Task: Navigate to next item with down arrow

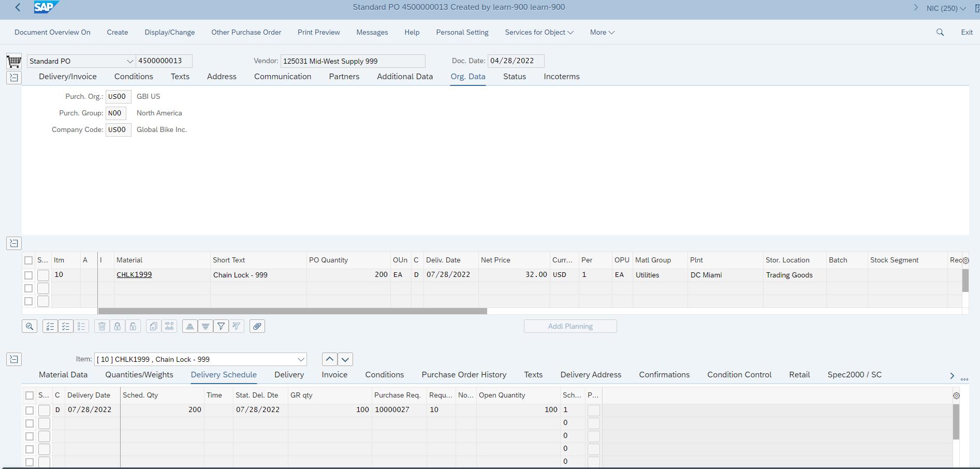Action: click(x=344, y=359)
